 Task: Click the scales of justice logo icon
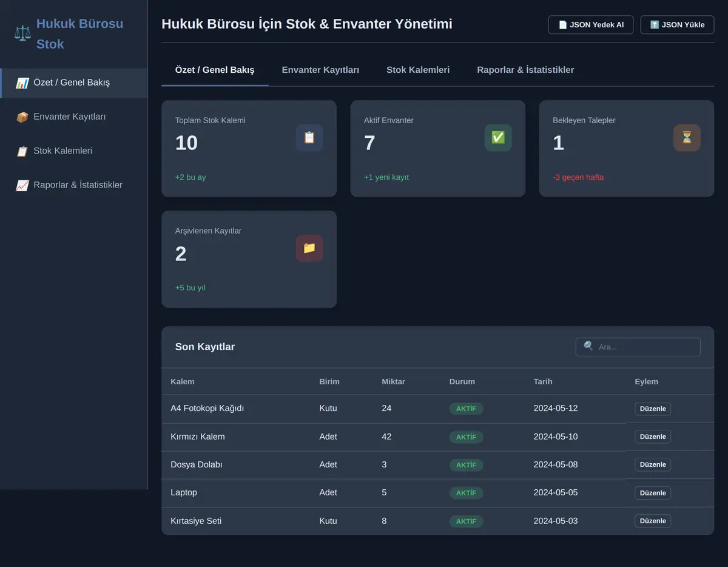(22, 33)
